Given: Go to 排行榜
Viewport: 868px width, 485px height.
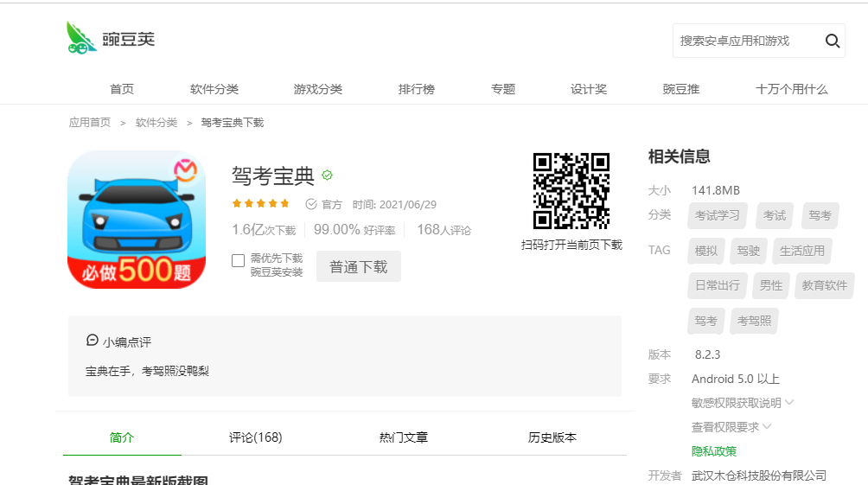Looking at the screenshot, I should pyautogui.click(x=417, y=89).
